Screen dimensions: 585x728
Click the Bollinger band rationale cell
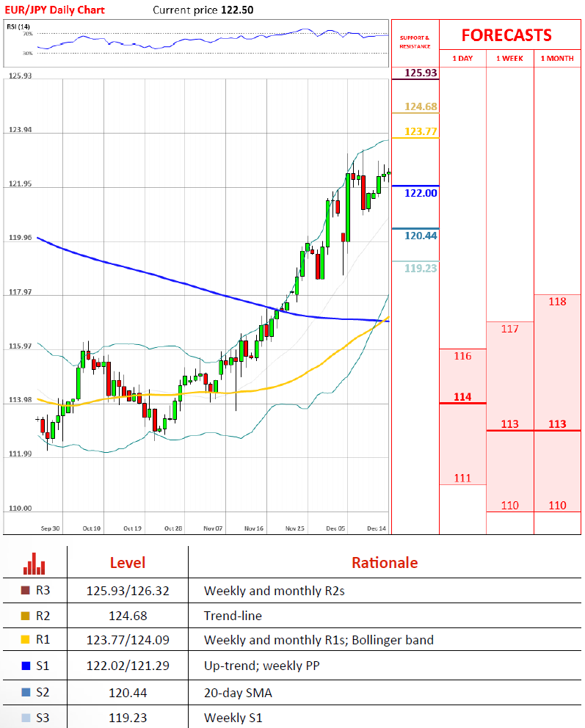click(x=319, y=640)
